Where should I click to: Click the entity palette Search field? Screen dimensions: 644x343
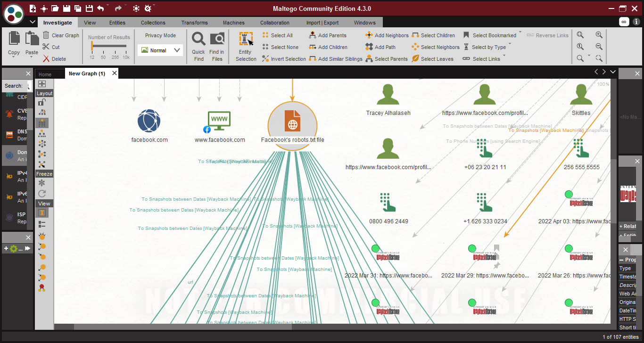[29, 86]
